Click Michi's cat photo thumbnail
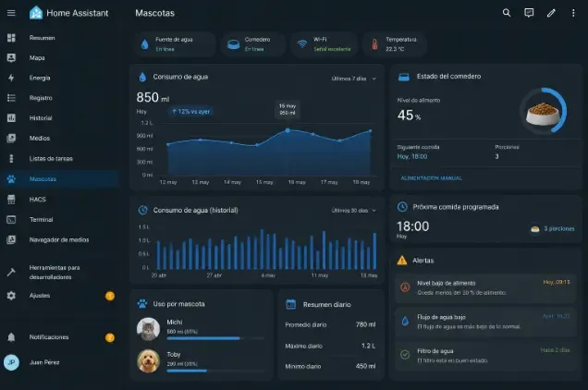This screenshot has width=588, height=390. (149, 329)
